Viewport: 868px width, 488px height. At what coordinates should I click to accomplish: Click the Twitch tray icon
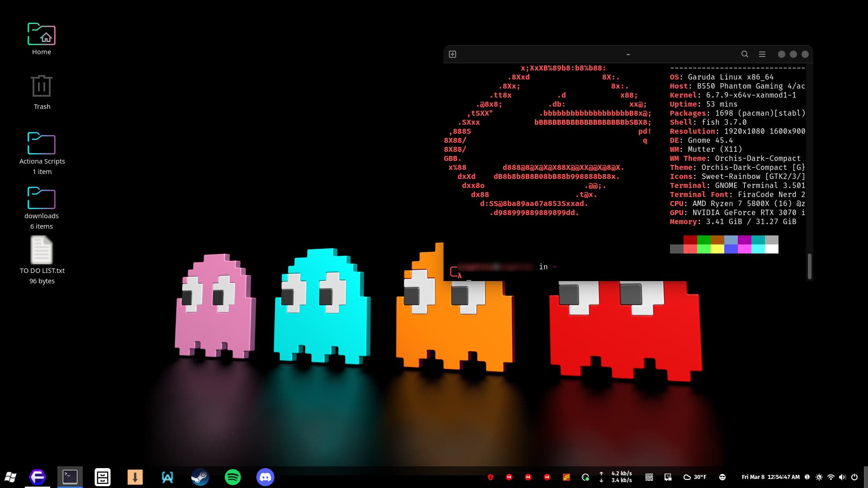pos(668,477)
